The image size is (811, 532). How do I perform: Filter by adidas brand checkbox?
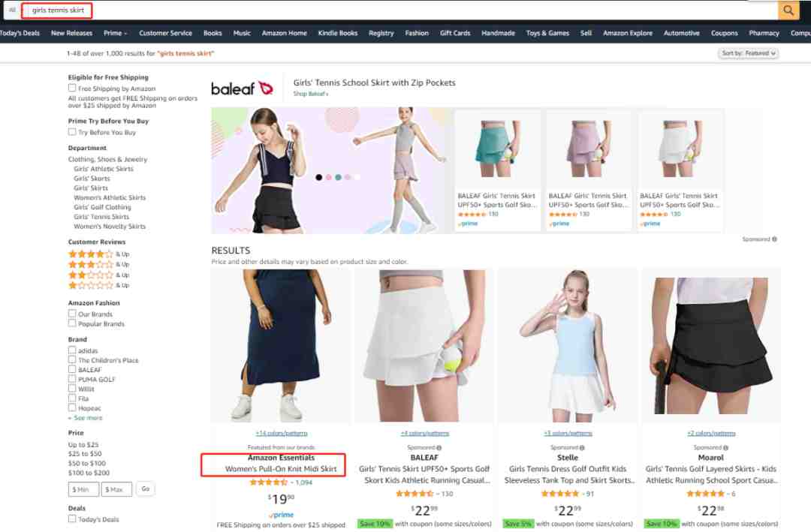(x=72, y=350)
